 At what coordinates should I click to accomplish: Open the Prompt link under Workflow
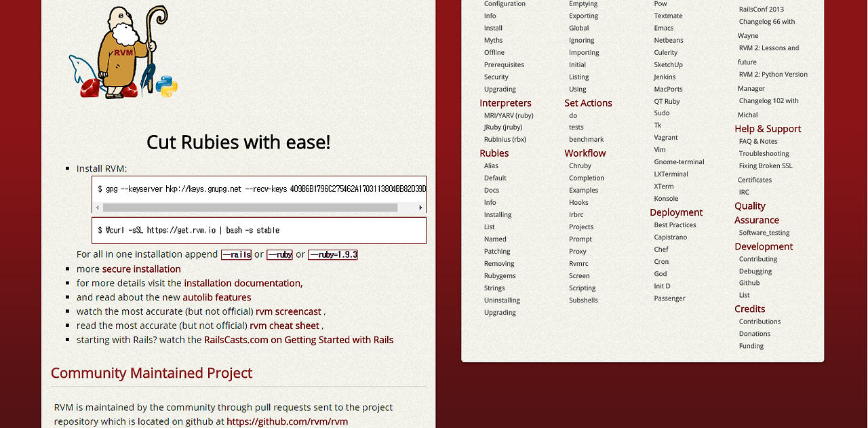(580, 239)
